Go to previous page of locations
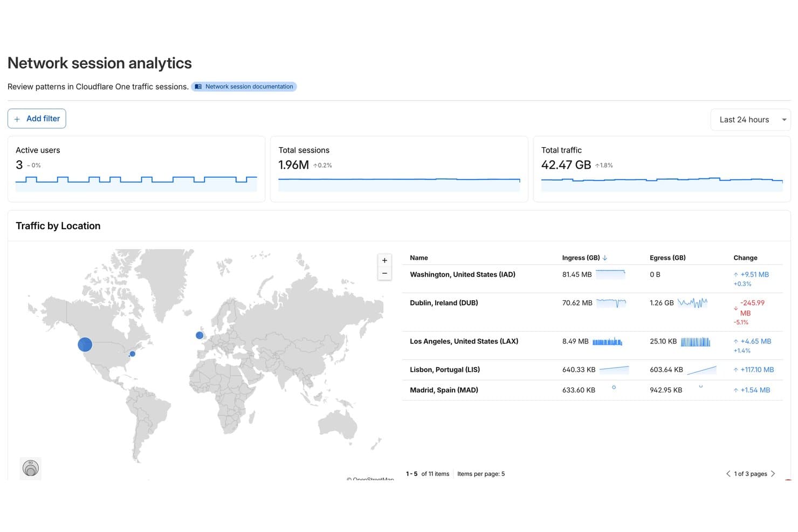Viewport: 798px width, 532px height. click(728, 474)
